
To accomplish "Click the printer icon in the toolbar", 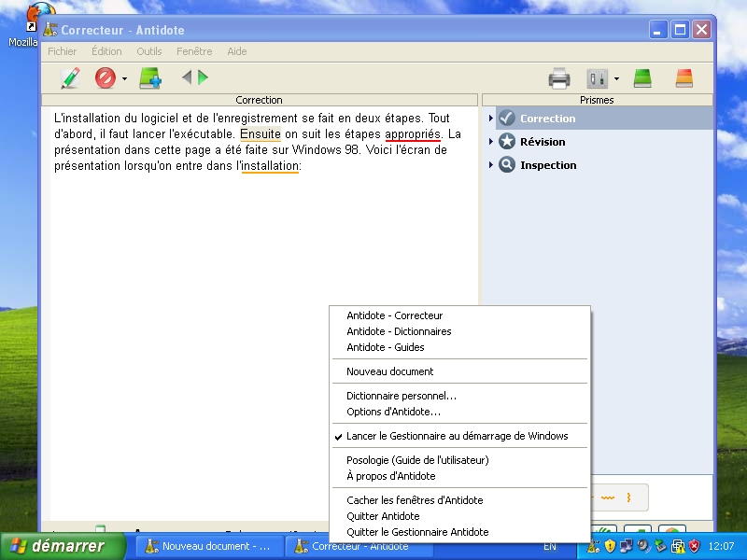I will (559, 78).
